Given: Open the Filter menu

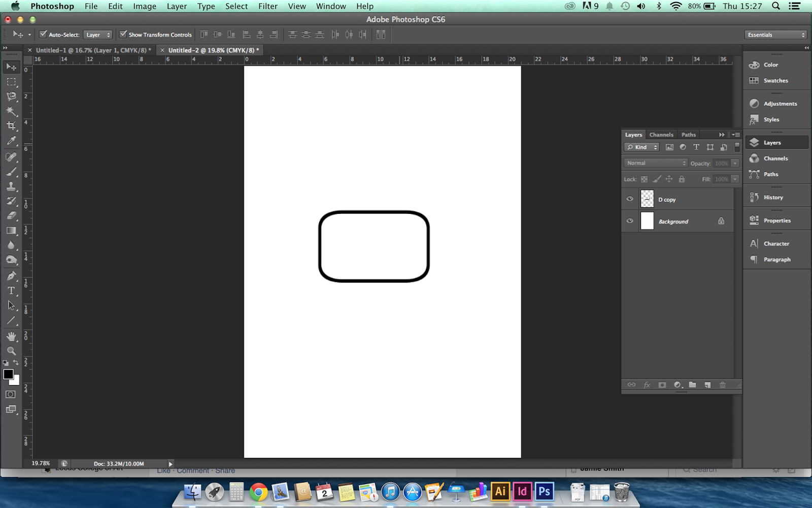Looking at the screenshot, I should 267,6.
